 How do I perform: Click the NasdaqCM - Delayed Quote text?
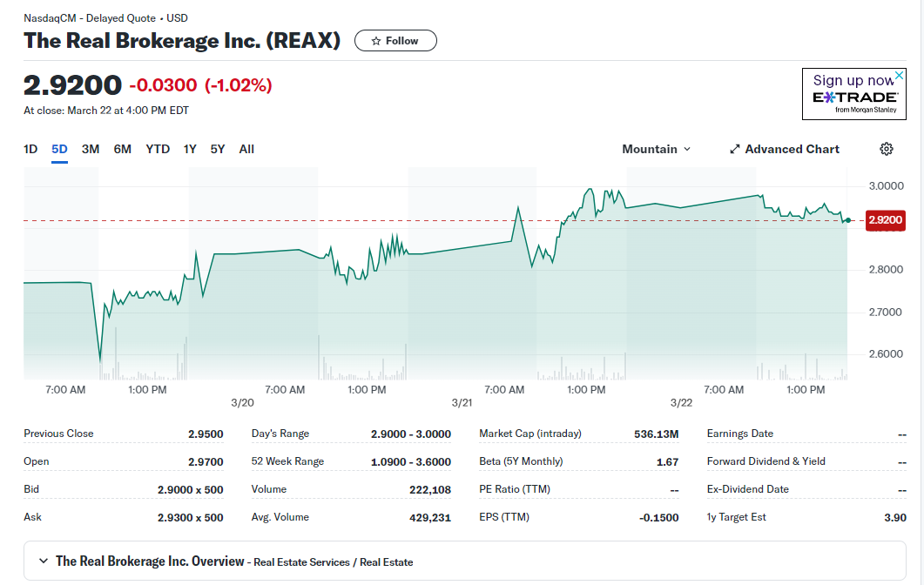[x=90, y=18]
